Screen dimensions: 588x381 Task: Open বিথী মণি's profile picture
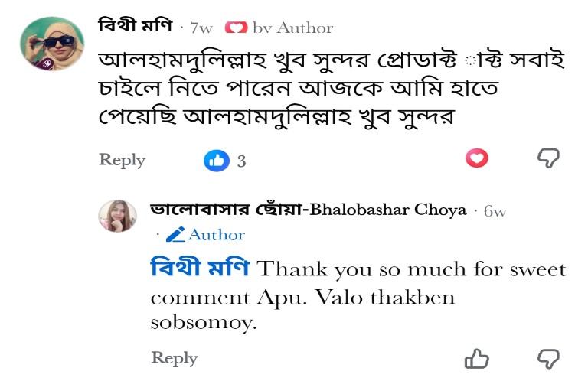point(52,44)
